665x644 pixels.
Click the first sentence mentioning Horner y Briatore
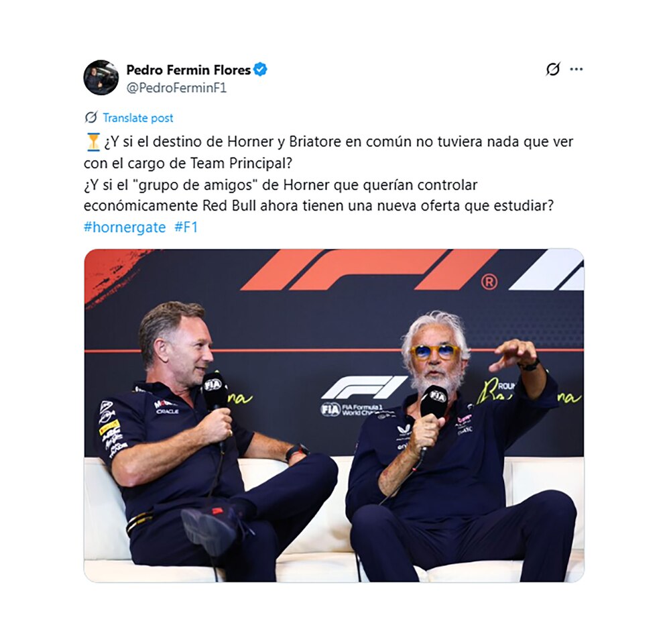(x=328, y=152)
